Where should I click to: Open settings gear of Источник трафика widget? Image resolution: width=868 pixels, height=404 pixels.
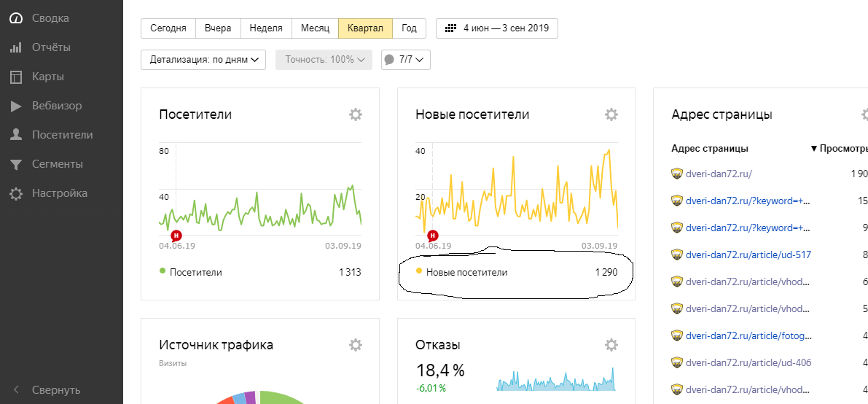pos(356,345)
